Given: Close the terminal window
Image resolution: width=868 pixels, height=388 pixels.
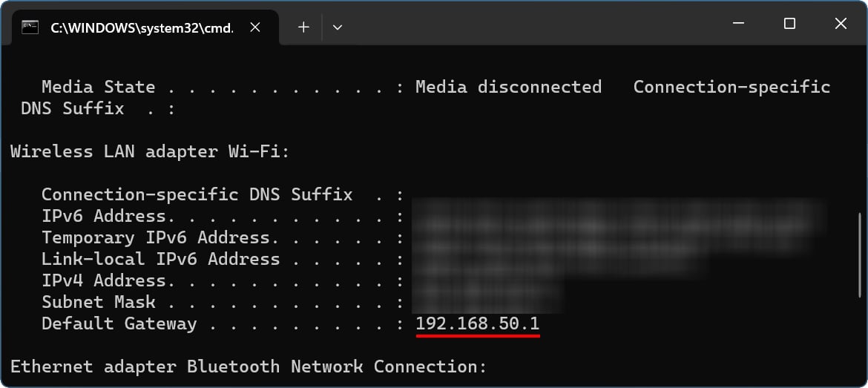Looking at the screenshot, I should click(x=841, y=24).
